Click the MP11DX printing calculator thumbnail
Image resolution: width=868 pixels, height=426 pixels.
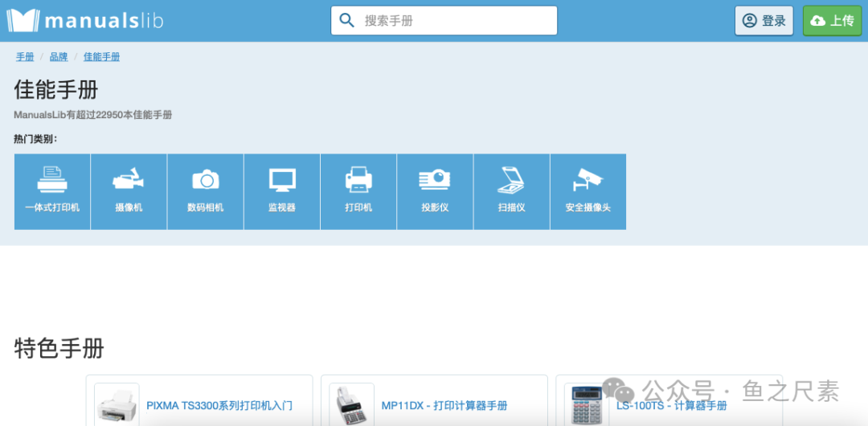(x=351, y=404)
